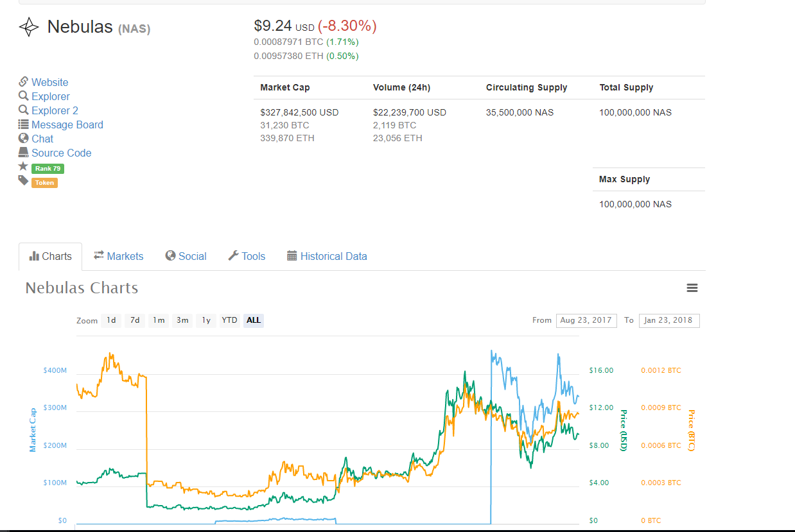
Task: Click the calendar icon on Historical Data tab
Action: coord(292,255)
